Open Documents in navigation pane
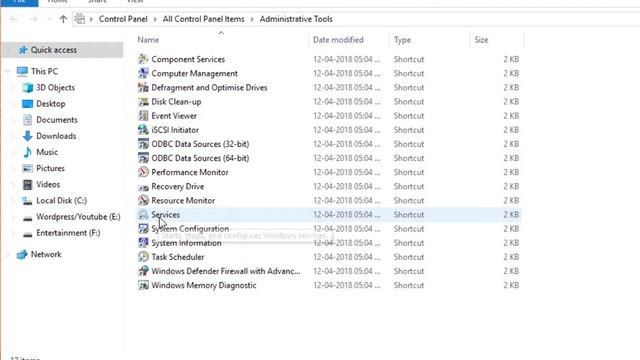Image resolution: width=640 pixels, height=360 pixels. (57, 120)
